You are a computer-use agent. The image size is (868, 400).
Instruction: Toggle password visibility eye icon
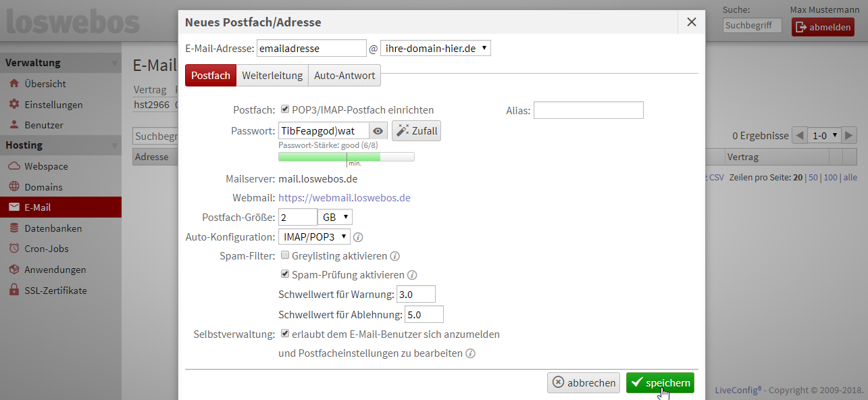tap(378, 131)
